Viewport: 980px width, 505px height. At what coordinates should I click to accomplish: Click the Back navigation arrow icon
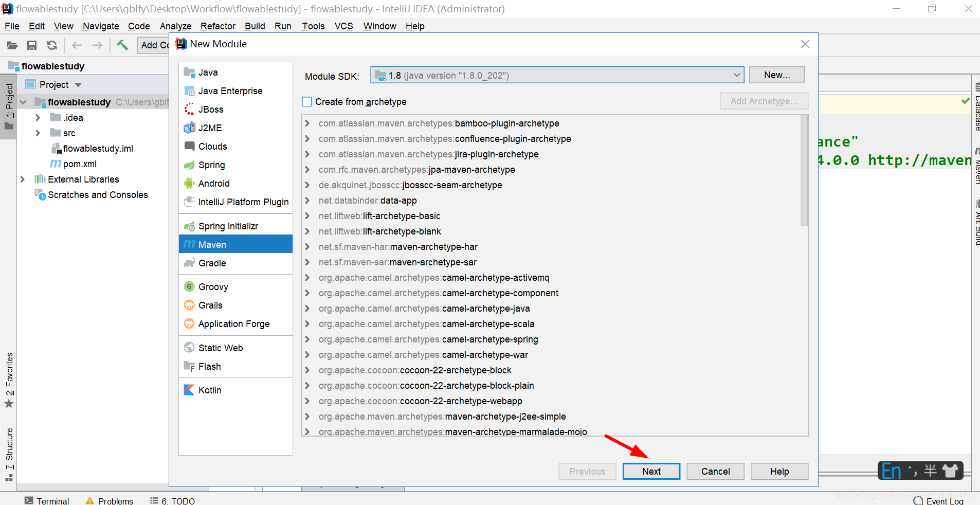pos(77,45)
